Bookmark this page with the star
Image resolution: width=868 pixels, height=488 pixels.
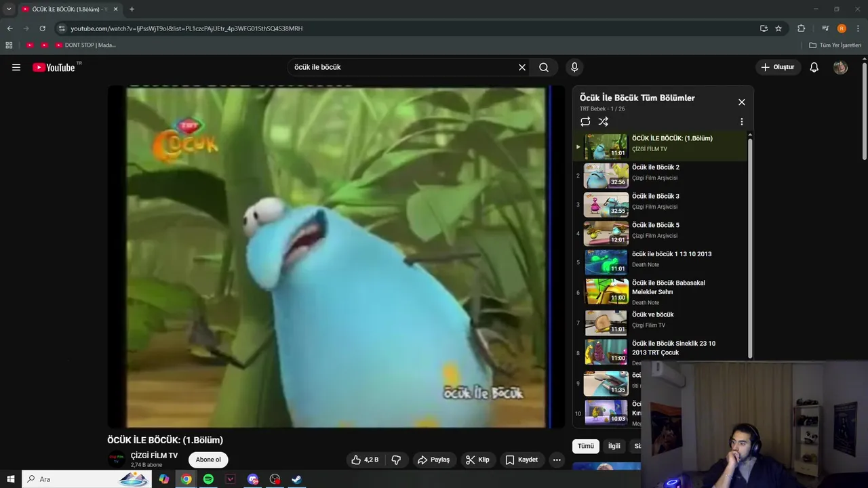click(x=778, y=28)
